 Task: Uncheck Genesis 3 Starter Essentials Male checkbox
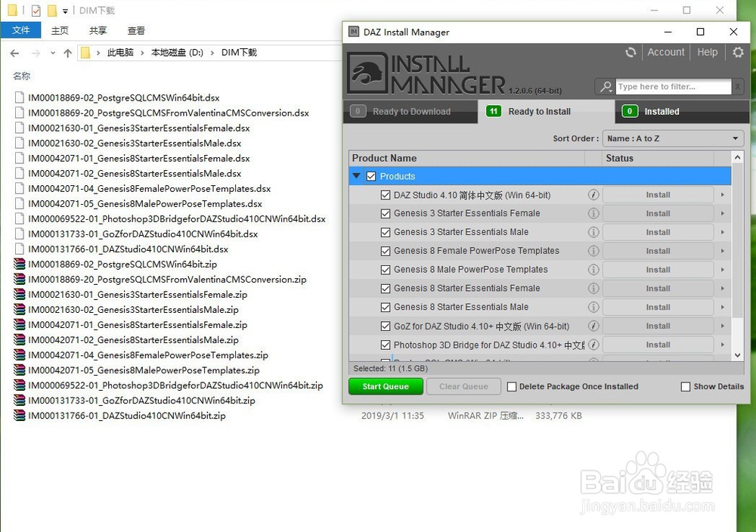click(386, 232)
